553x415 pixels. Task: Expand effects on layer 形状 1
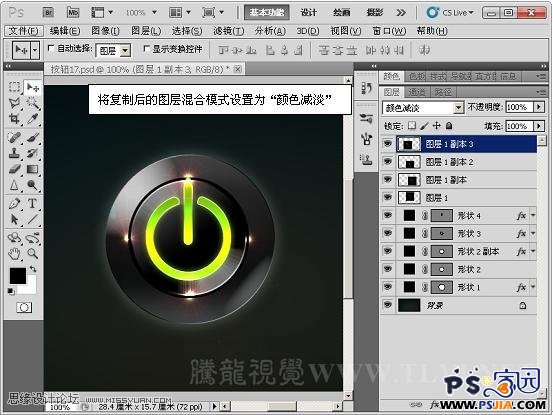(533, 287)
